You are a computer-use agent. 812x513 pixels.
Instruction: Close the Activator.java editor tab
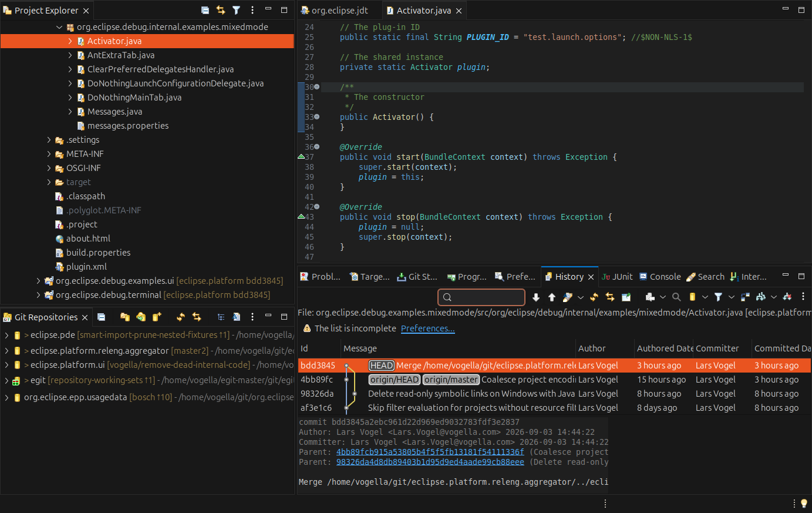(x=459, y=11)
